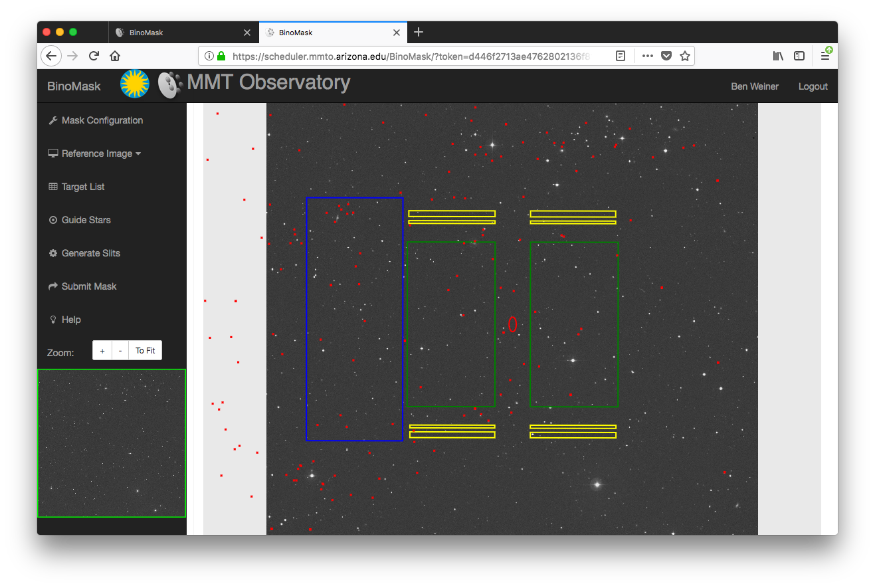Viewport: 875px width, 588px height.
Task: Click the BinoMask brand link
Action: [74, 86]
